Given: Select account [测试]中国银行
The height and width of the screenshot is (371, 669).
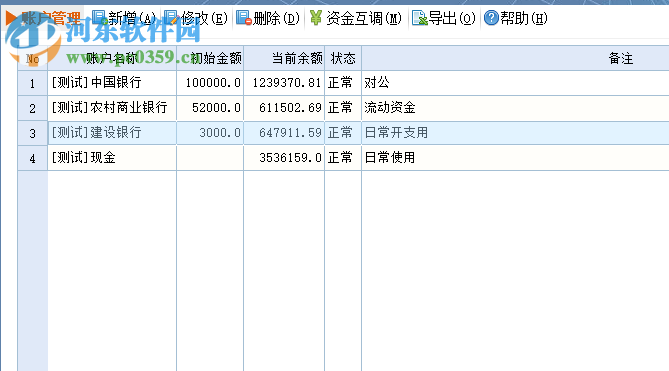Looking at the screenshot, I should pyautogui.click(x=96, y=83).
